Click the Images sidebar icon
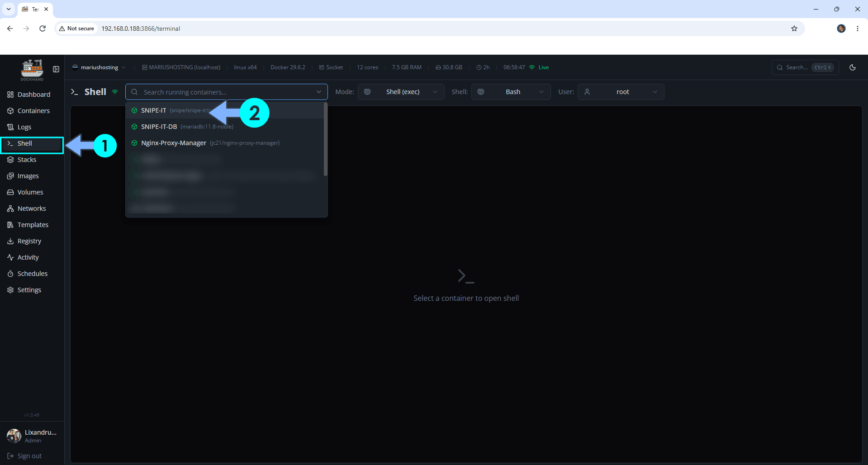The image size is (868, 465). pyautogui.click(x=10, y=176)
